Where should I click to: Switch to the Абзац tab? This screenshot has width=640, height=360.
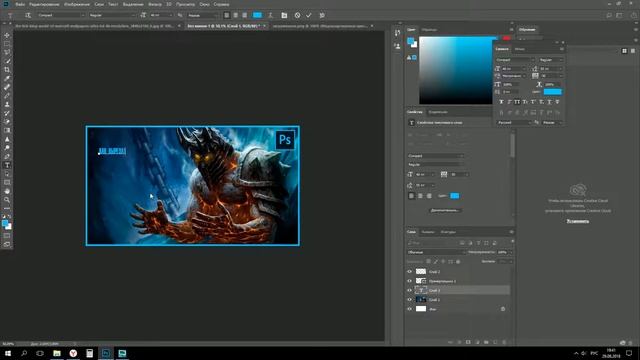[x=520, y=49]
